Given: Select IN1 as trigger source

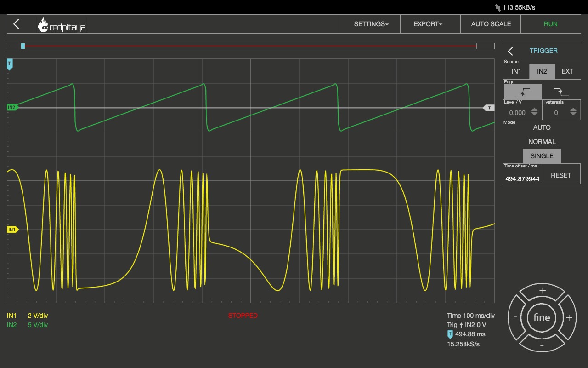Looking at the screenshot, I should tap(516, 71).
